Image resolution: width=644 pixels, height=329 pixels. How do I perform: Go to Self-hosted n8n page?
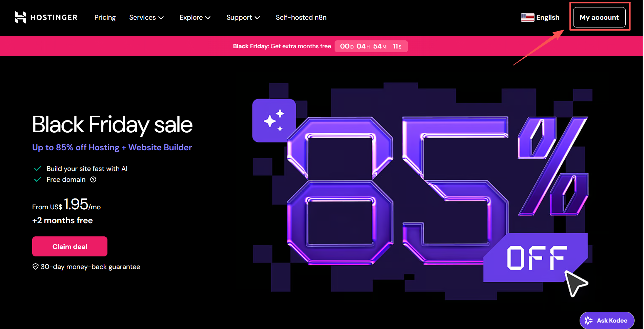click(301, 17)
